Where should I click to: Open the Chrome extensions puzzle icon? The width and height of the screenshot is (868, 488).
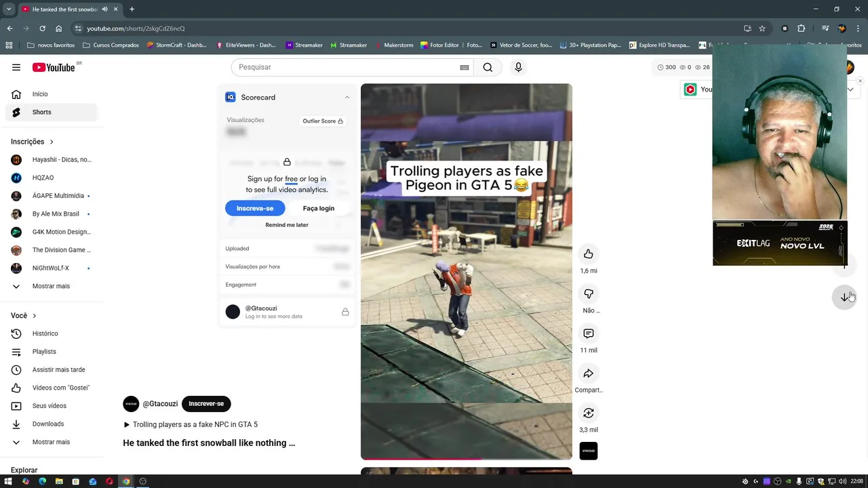[x=801, y=28]
